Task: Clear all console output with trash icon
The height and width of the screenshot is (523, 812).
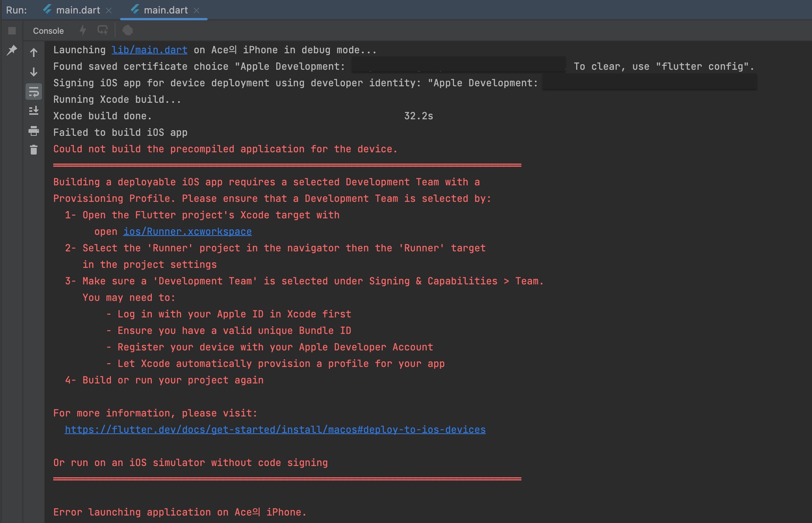Action: tap(34, 150)
